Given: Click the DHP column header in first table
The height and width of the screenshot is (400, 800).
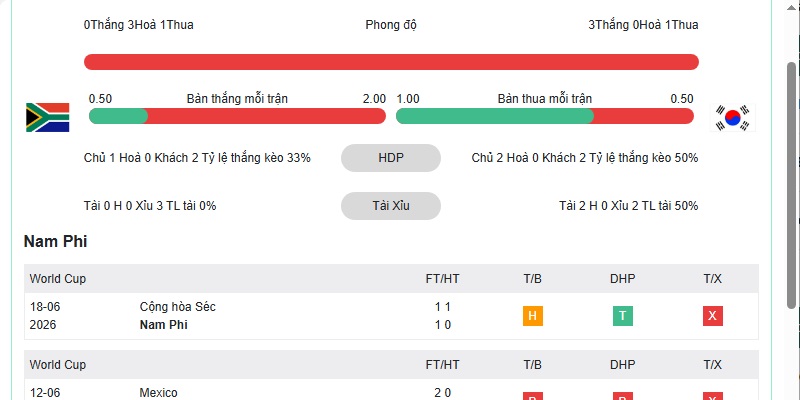Looking at the screenshot, I should coord(622,279).
